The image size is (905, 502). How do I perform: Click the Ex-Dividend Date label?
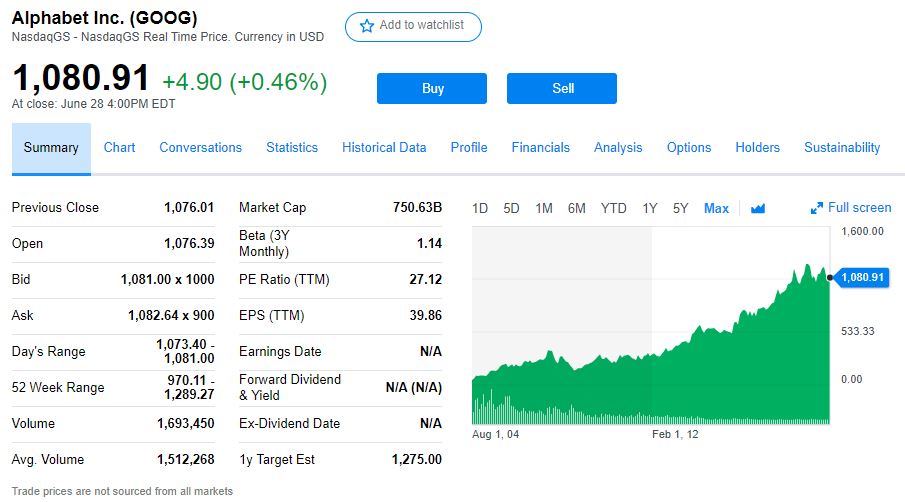pyautogui.click(x=289, y=424)
